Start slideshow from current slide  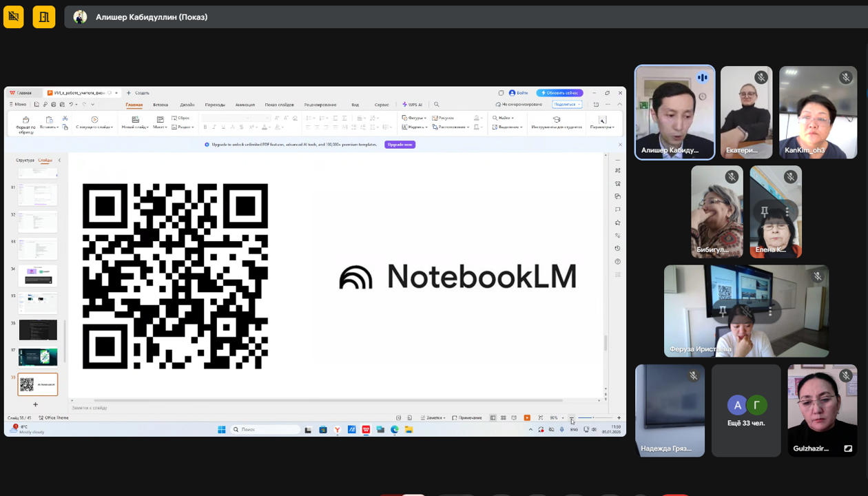[x=94, y=120]
